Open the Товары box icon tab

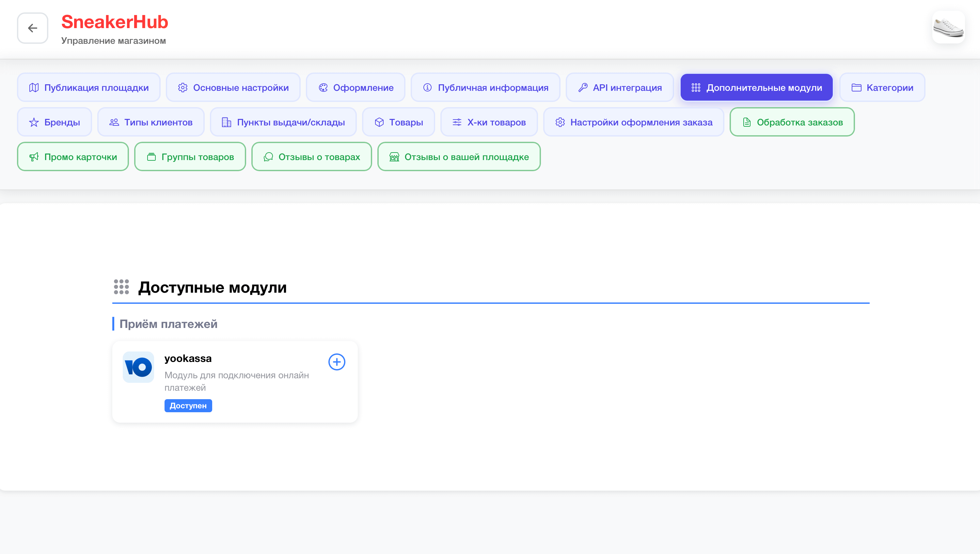(379, 122)
